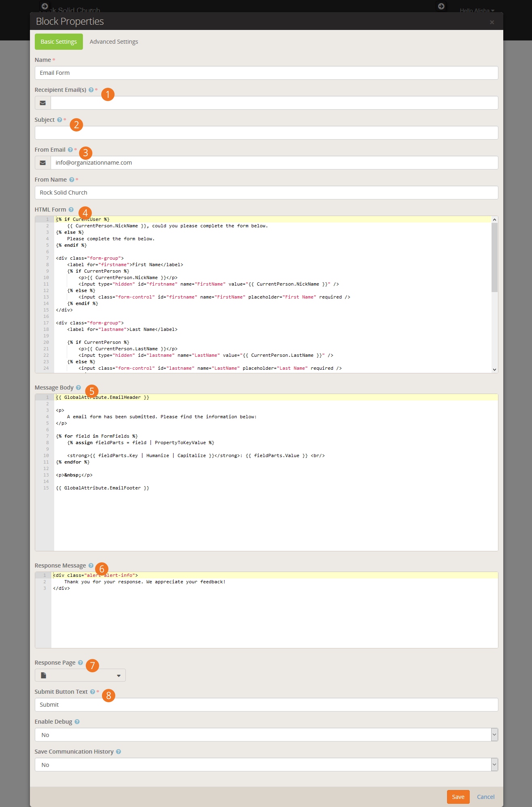Click 'endfor' line in Message Body editor
Image resolution: width=532 pixels, height=807 pixels.
(73, 462)
